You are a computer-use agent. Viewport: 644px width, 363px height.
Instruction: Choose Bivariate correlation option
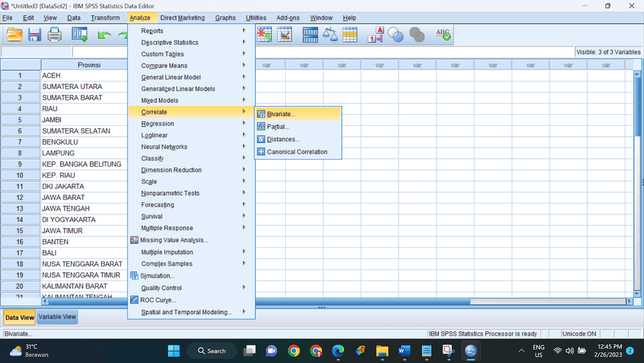[x=298, y=114]
